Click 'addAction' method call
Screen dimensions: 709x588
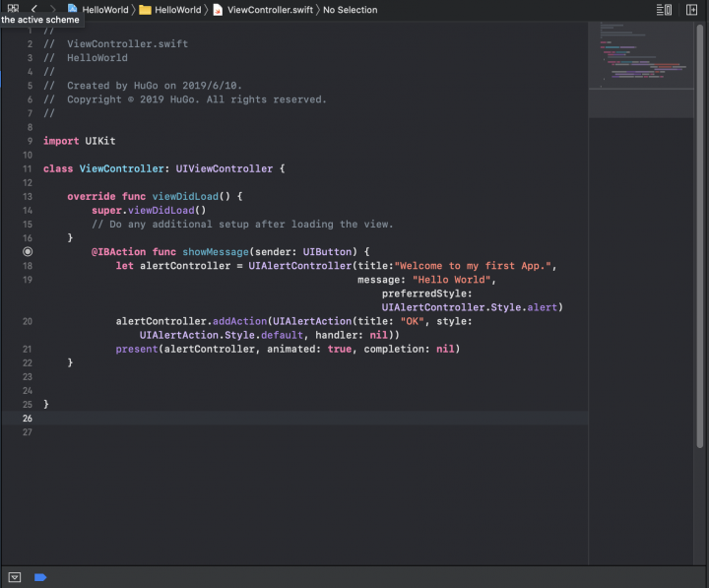pos(239,321)
